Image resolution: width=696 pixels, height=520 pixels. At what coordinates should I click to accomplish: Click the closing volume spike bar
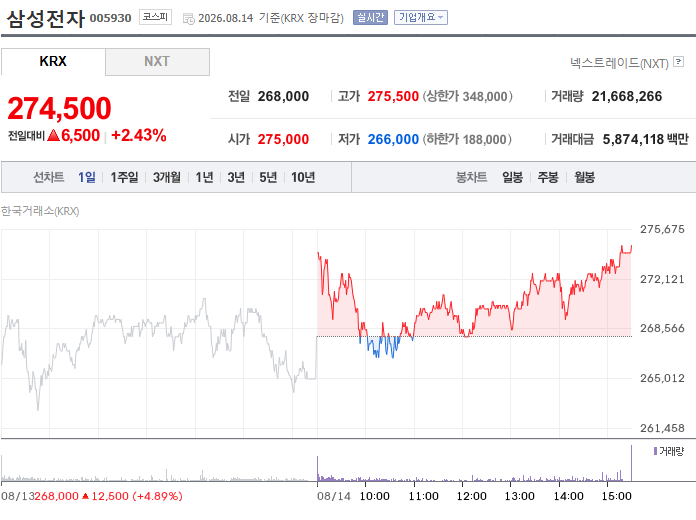click(x=631, y=463)
